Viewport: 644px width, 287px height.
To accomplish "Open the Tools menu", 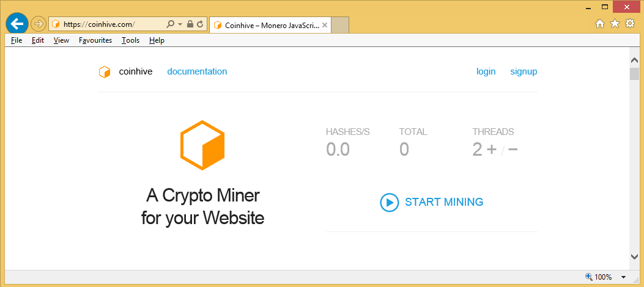I will (131, 40).
